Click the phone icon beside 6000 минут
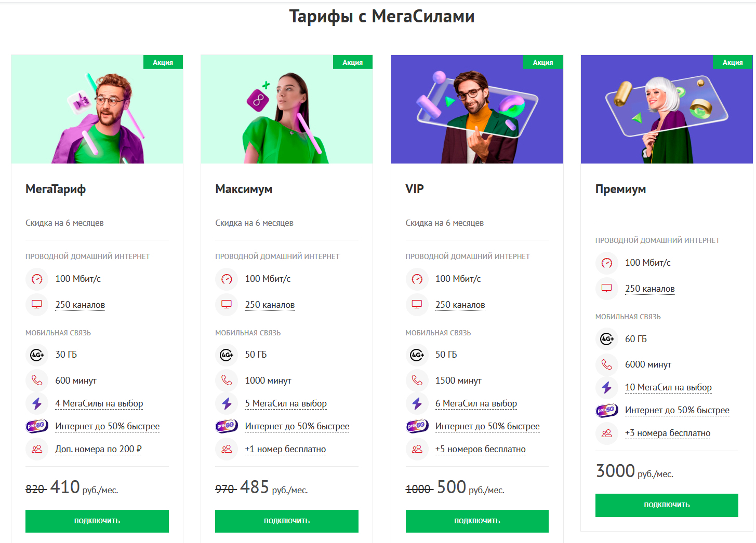The image size is (756, 543). coord(607,364)
